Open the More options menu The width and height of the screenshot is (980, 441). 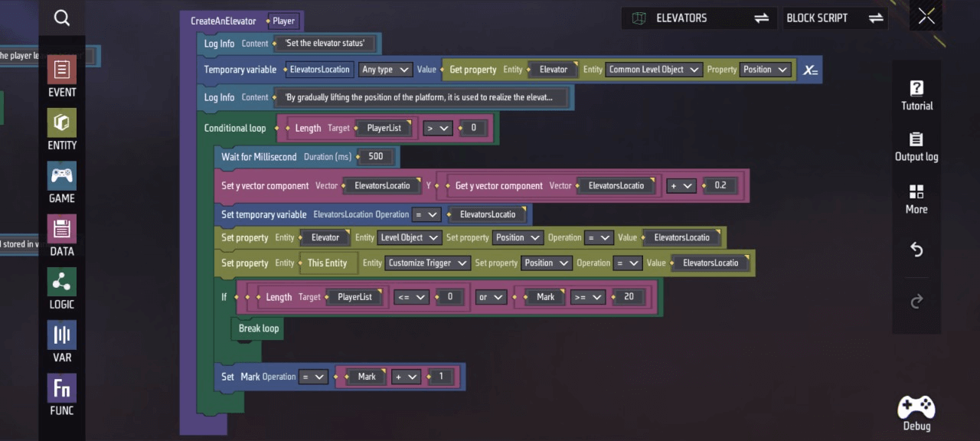point(916,198)
